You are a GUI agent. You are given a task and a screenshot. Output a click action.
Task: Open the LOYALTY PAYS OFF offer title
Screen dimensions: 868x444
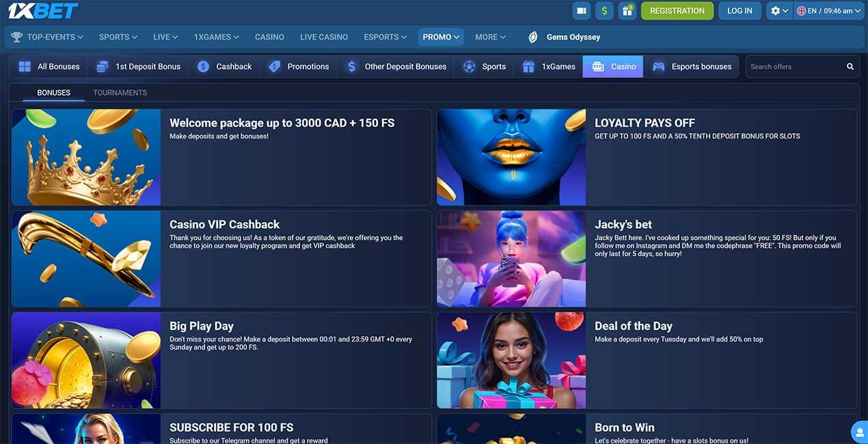645,123
